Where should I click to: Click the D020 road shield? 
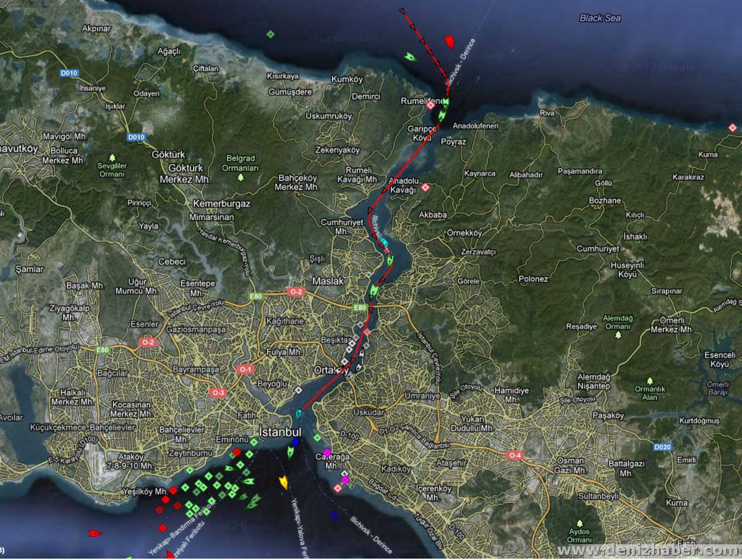pyautogui.click(x=662, y=446)
